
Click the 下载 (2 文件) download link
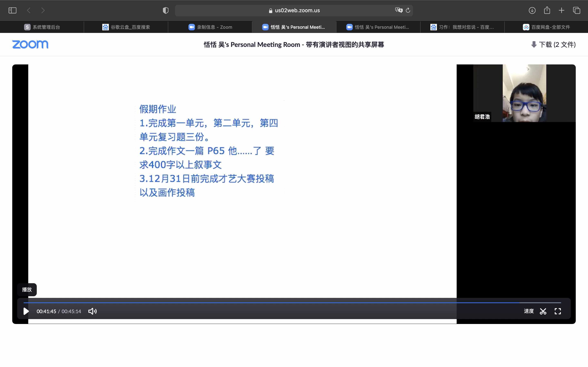click(x=553, y=45)
